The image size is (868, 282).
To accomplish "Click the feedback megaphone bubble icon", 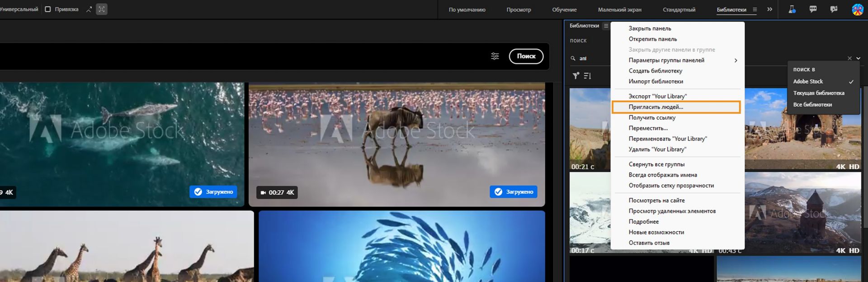I will pos(834,9).
